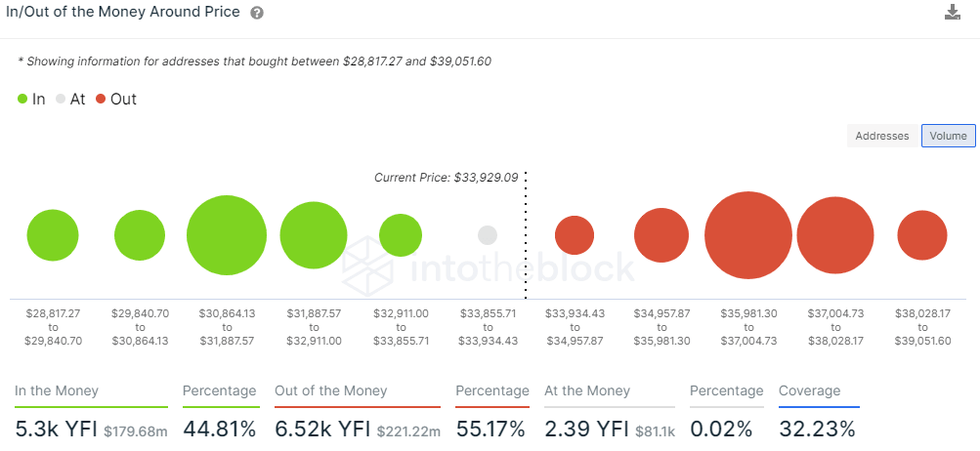Select the Out of the Money label
This screenshot has height=451, width=980.
tap(331, 390)
